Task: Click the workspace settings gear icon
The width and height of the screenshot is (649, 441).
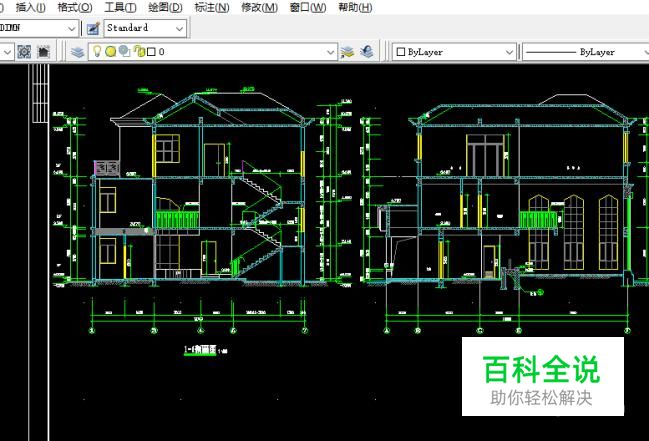Action: [24, 52]
